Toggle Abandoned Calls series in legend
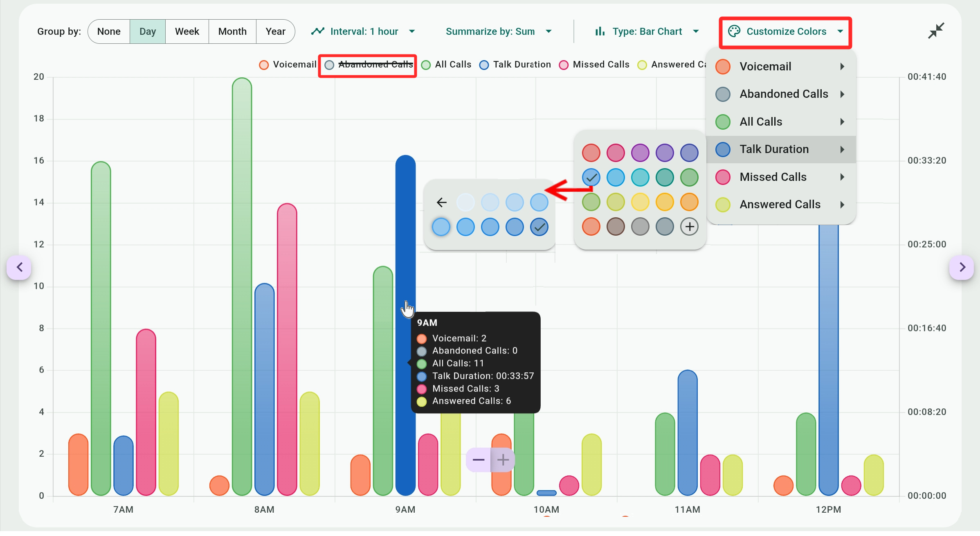 [375, 65]
